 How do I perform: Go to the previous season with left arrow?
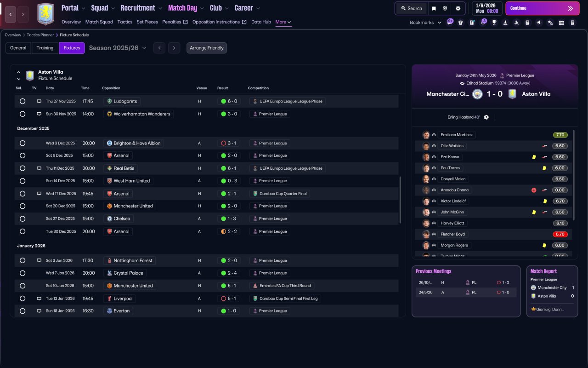159,48
